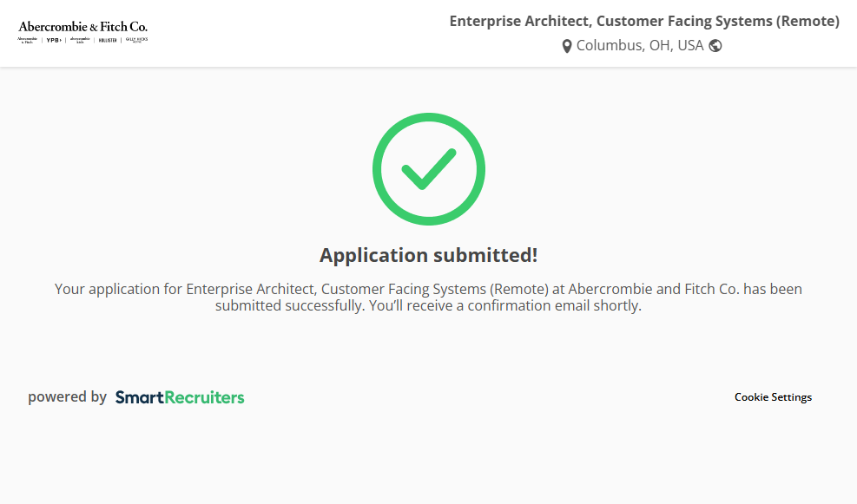This screenshot has height=504, width=857.
Task: Click the "Application submitted!" heading
Action: coord(428,255)
